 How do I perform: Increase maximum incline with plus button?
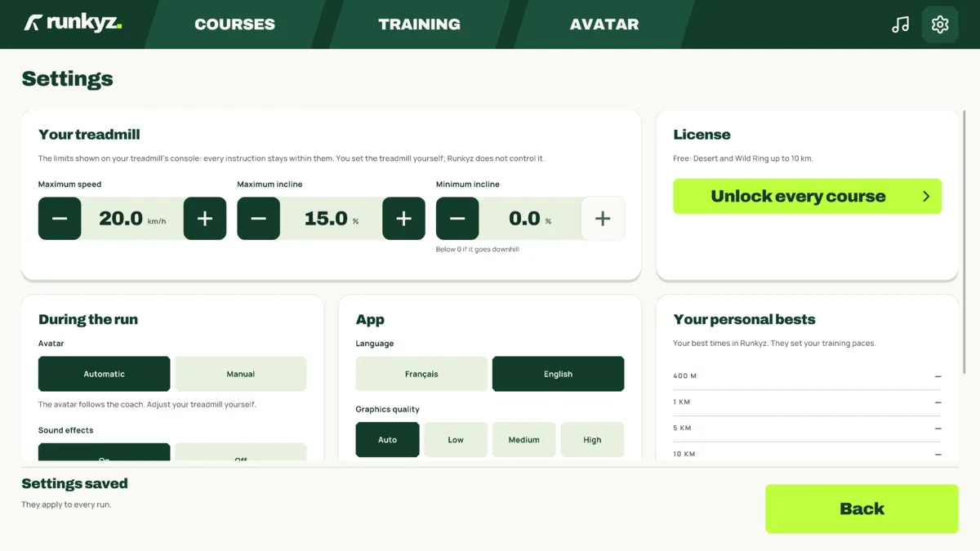click(x=403, y=219)
